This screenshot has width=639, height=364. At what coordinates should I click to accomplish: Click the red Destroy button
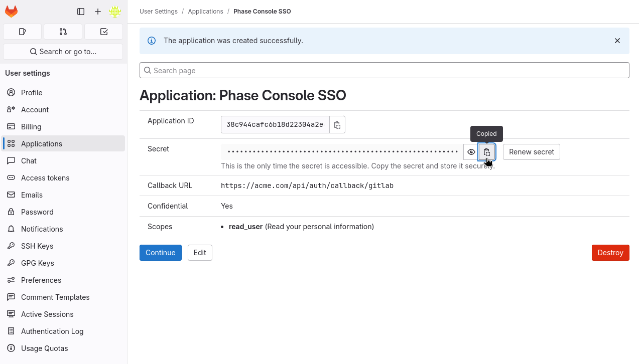coord(610,253)
